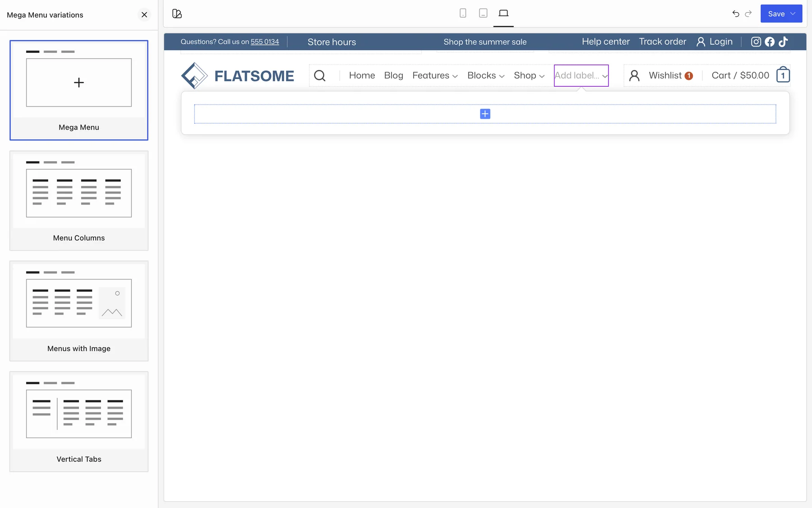Viewport: 812px width, 508px height.
Task: Pick the Menus with Image variation
Action: click(x=79, y=311)
